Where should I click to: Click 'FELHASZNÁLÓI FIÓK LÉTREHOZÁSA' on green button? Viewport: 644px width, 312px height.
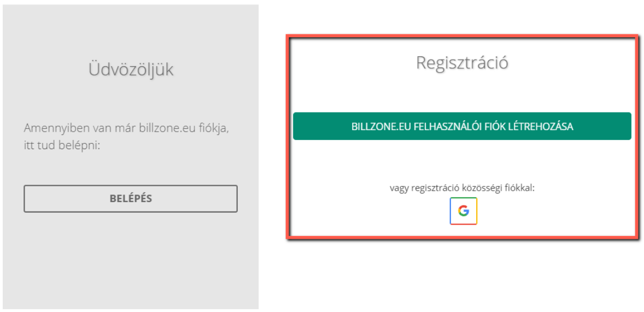coord(492,126)
